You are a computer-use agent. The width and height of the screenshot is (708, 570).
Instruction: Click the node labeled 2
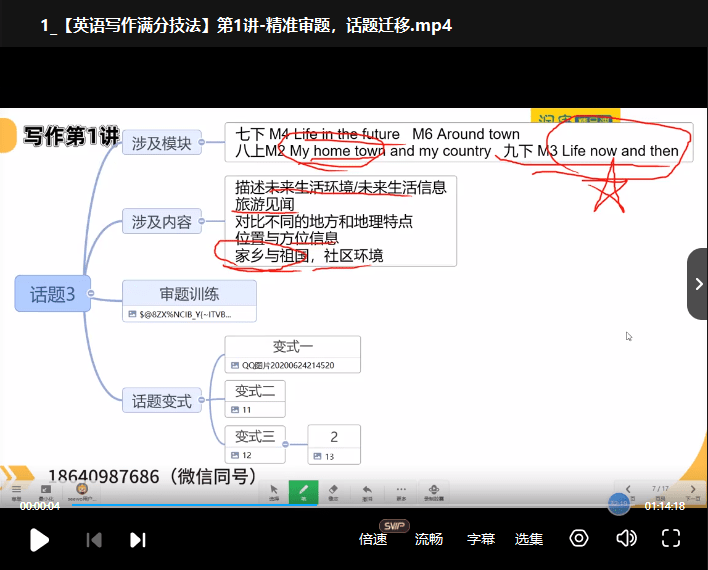[x=334, y=437]
